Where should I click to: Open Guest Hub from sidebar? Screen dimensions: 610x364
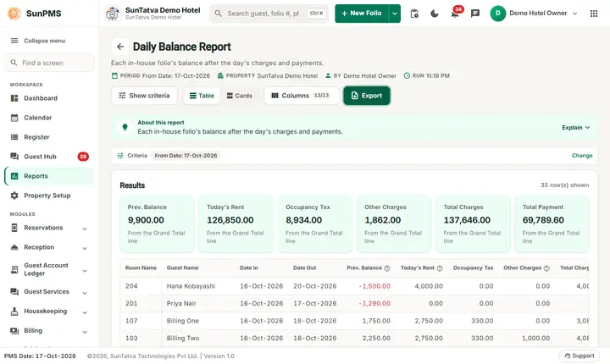49,157
